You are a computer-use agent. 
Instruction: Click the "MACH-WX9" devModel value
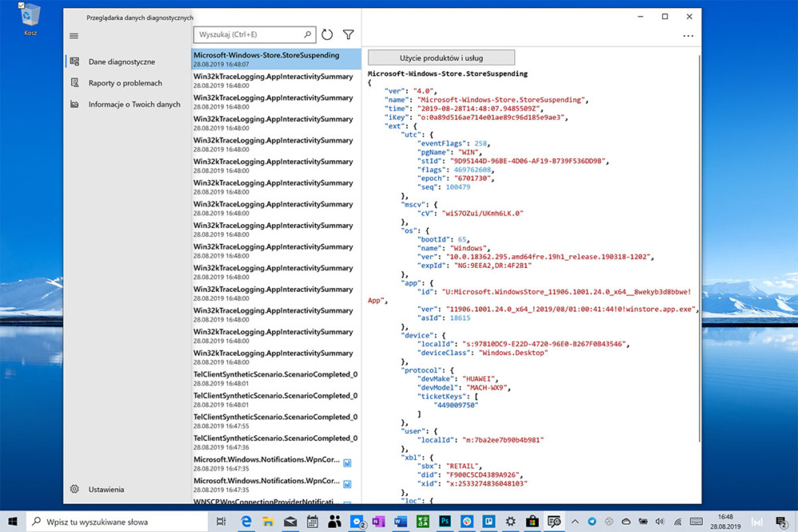point(487,388)
